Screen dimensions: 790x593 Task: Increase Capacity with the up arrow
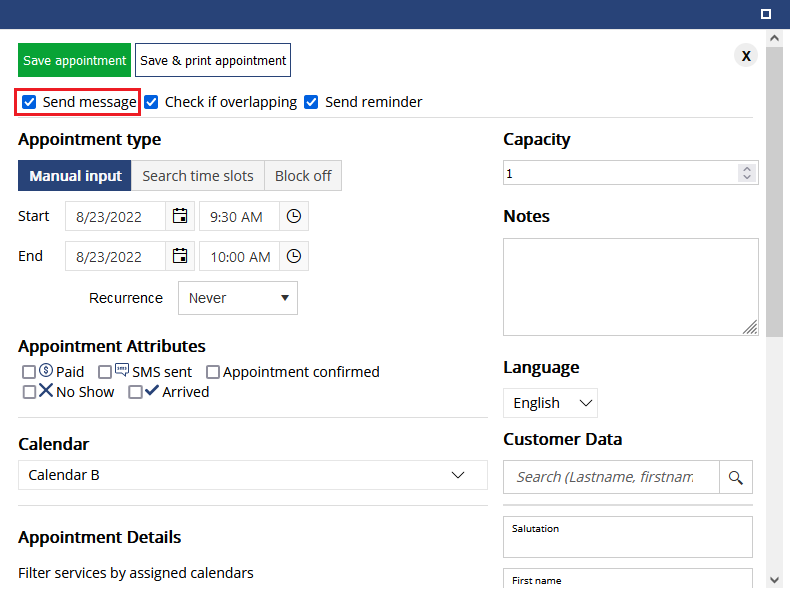pos(747,169)
